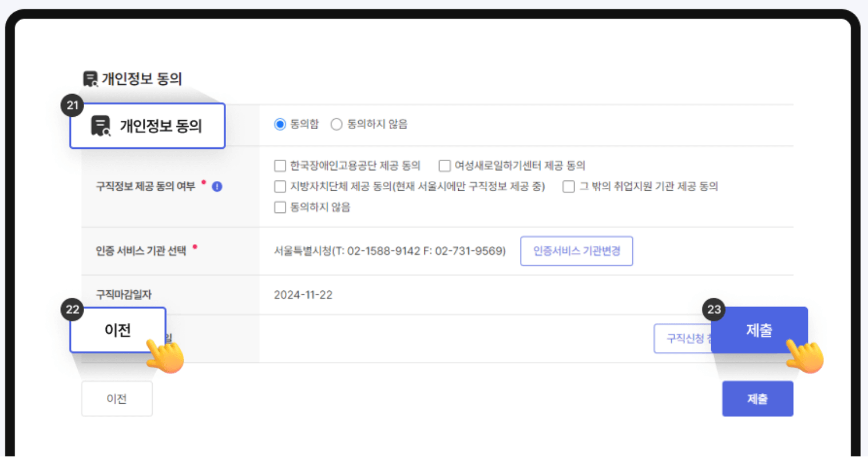This screenshot has height=465, width=868.
Task: Click the info icon beside 구직정보 제공 동의 여부
Action: point(217,186)
